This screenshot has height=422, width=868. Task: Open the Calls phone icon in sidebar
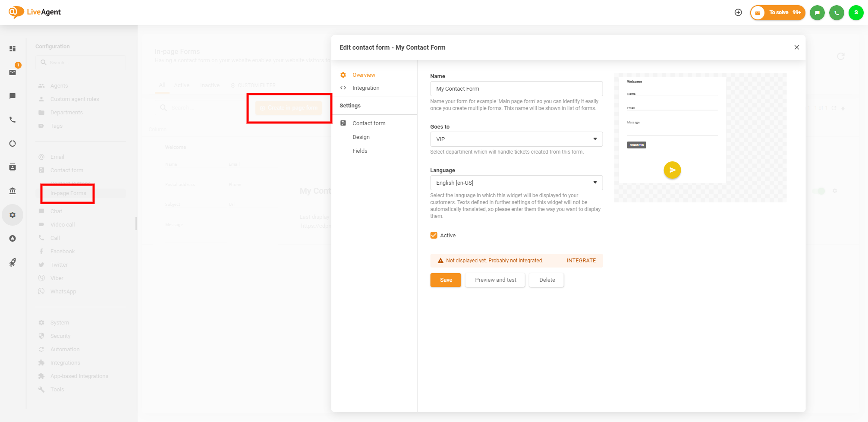point(13,120)
